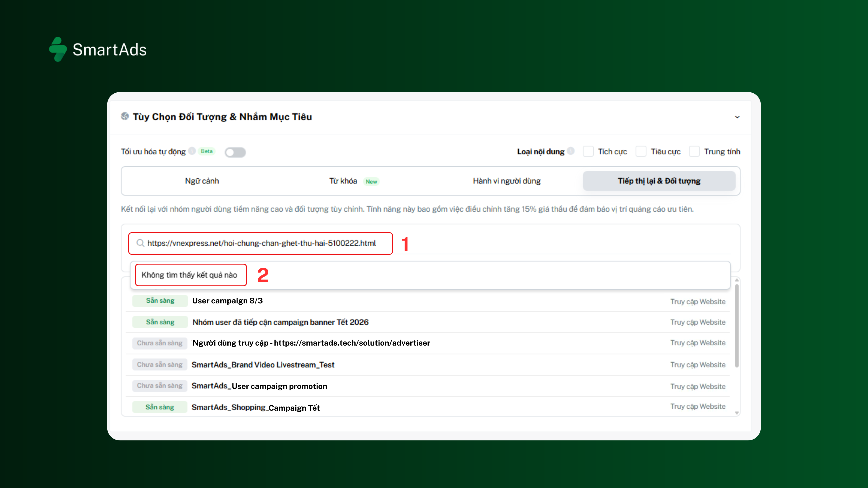The height and width of the screenshot is (488, 868).
Task: Click the scrollbar up arrow of audience list
Action: point(737,280)
